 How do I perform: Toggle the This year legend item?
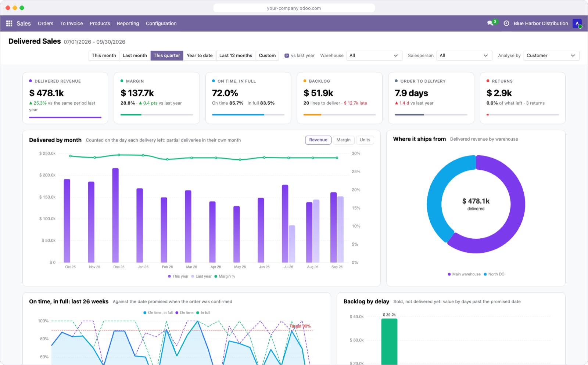[x=178, y=277]
